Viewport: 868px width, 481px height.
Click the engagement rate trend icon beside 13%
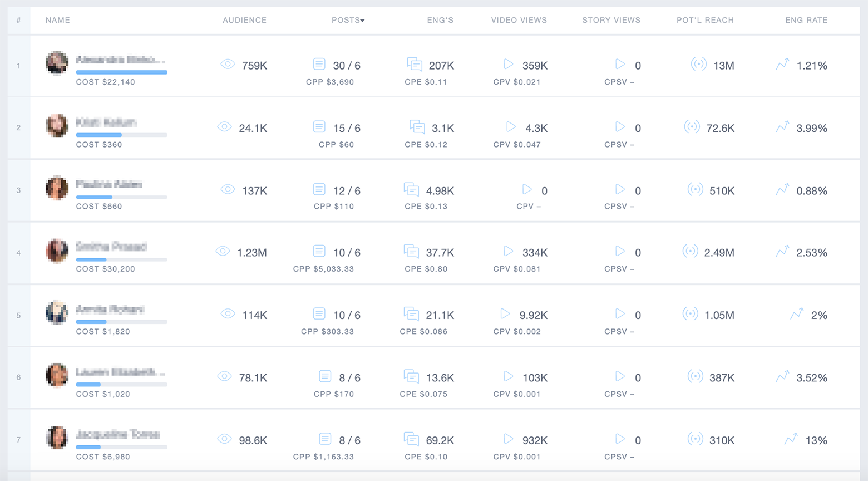tap(791, 439)
